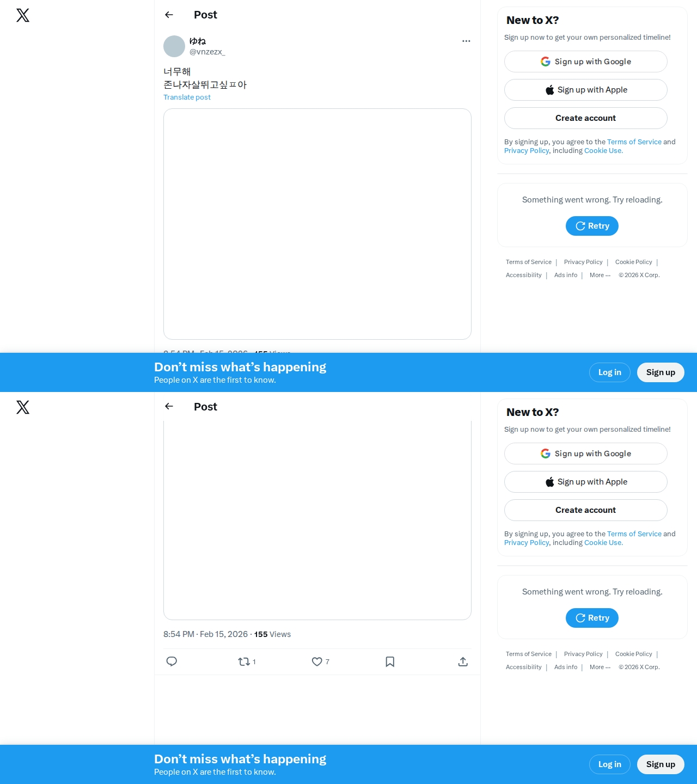
Task: Retry loading in the upper error panel
Action: pyautogui.click(x=592, y=226)
